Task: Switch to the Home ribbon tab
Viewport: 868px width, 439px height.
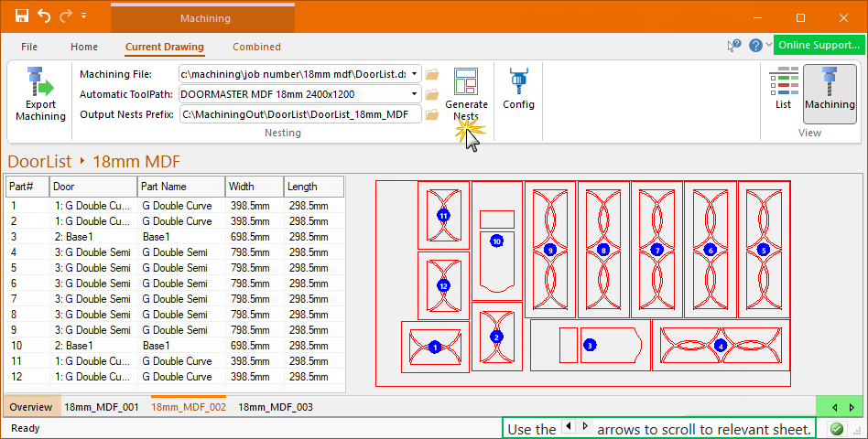Action: pyautogui.click(x=84, y=47)
